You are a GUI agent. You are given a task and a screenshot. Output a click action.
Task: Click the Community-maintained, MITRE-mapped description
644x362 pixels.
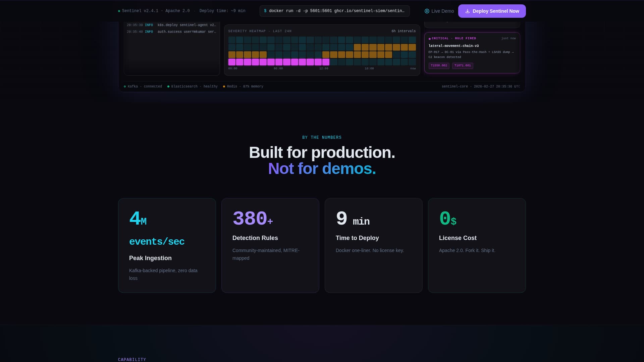pos(266,254)
